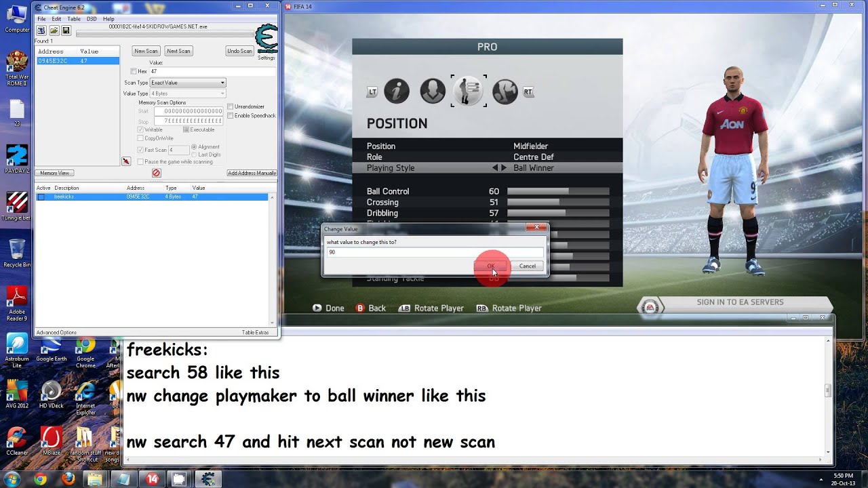Click the right arrow beside Ball Winner

[504, 168]
